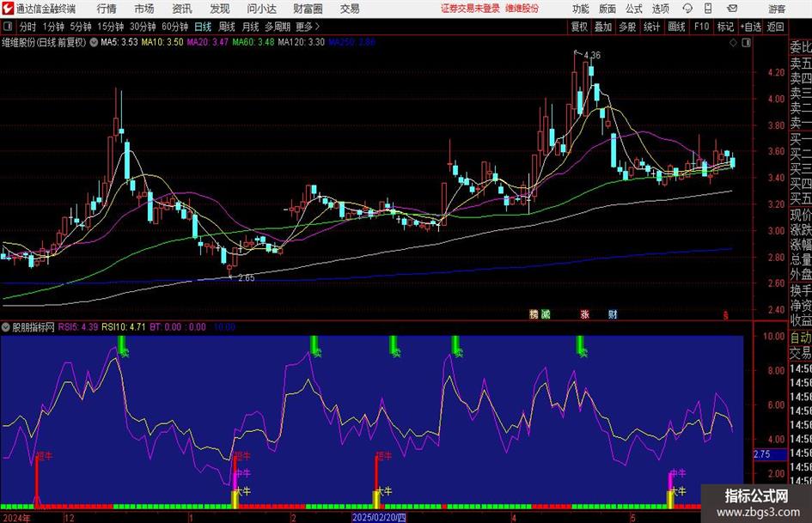Click the 通达信 red logo icon
Image resolution: width=812 pixels, height=523 pixels.
coord(8,9)
